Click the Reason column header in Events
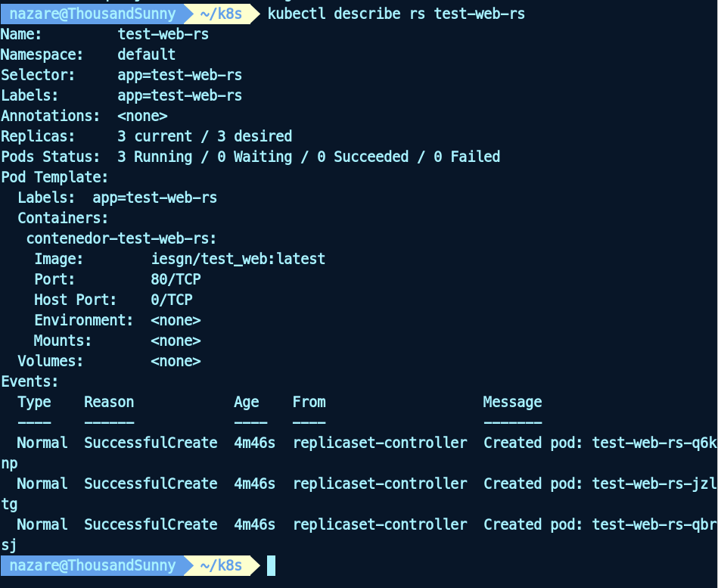The image size is (718, 588). (109, 402)
